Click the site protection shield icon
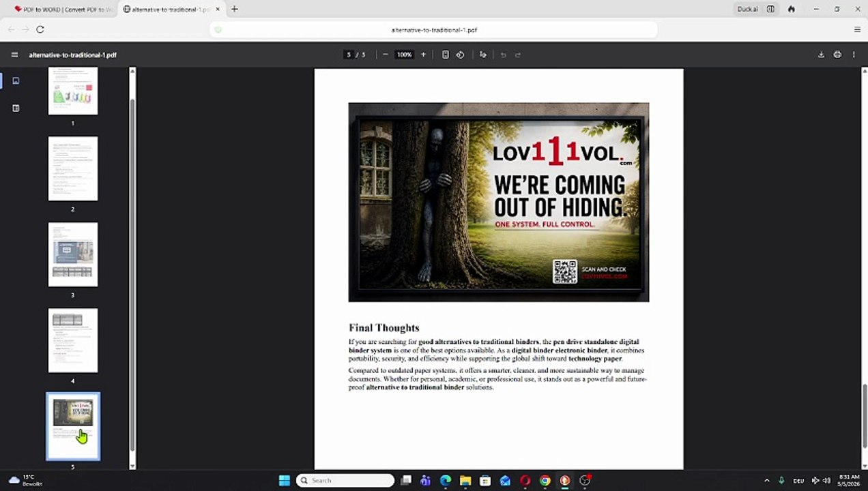 (218, 30)
